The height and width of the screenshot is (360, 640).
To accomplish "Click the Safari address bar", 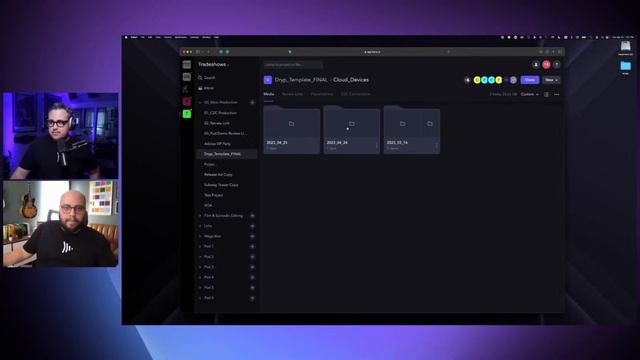I will (372, 52).
